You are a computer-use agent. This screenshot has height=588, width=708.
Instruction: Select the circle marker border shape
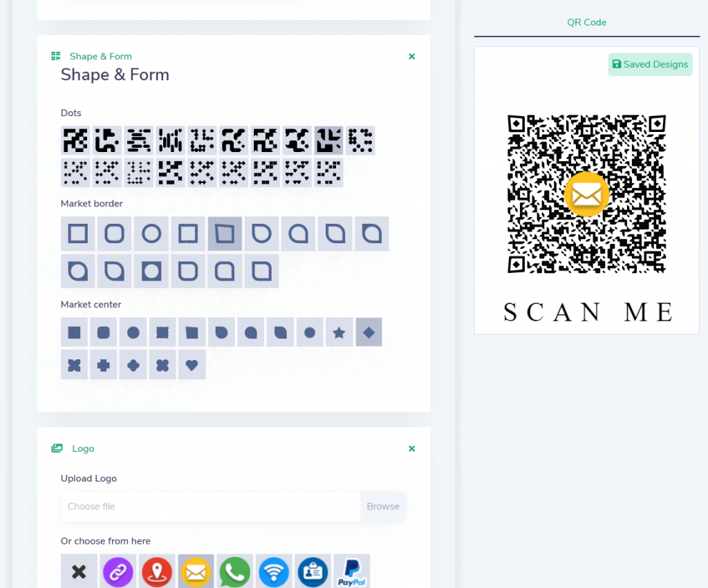[151, 234]
